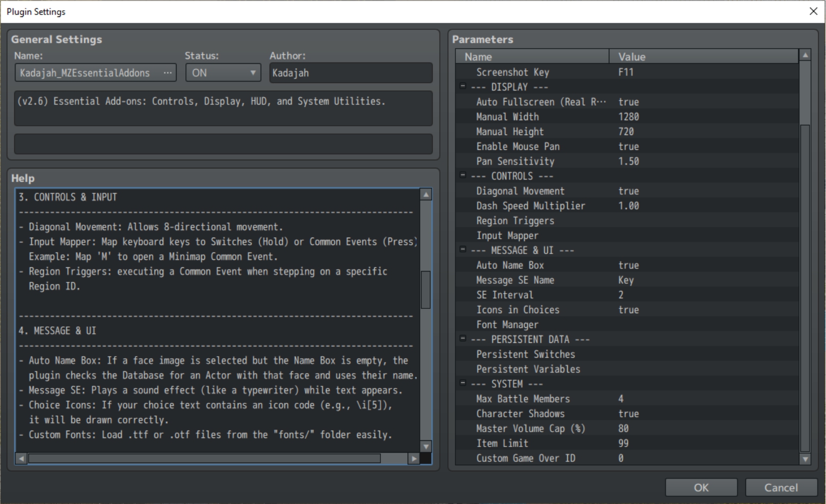
Task: Collapse the MESSAGE & UI parameter group
Action: click(463, 250)
